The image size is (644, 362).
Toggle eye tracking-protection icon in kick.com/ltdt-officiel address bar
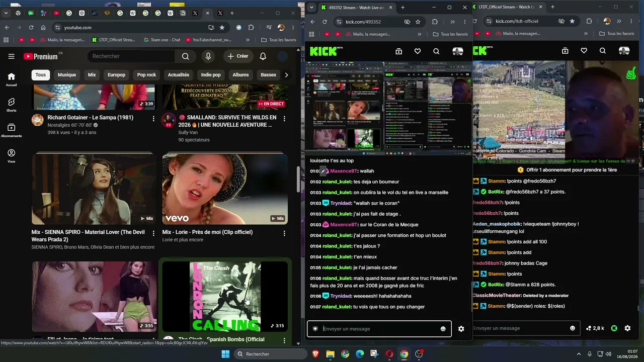pos(561,21)
